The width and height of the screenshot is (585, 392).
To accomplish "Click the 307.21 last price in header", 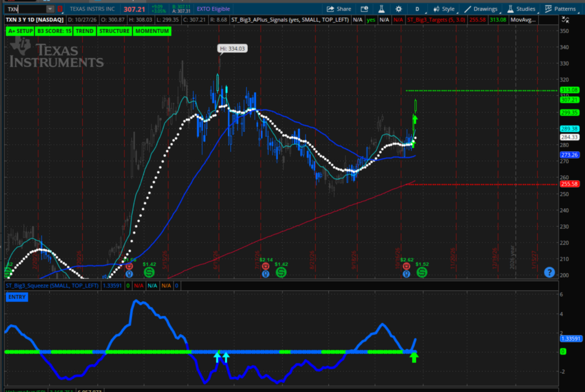I will (x=134, y=9).
